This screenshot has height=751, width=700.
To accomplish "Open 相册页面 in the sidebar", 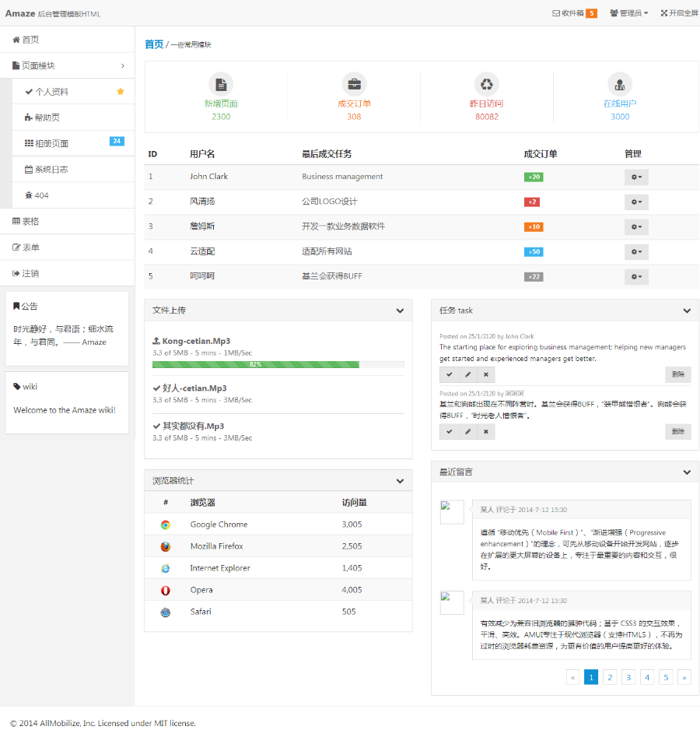I will pos(73,143).
